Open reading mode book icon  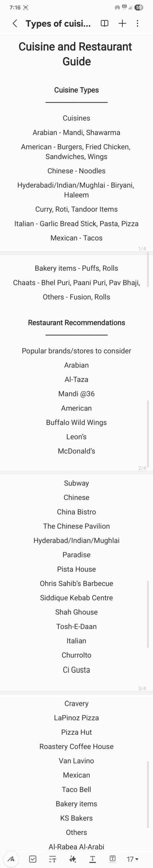point(104,23)
